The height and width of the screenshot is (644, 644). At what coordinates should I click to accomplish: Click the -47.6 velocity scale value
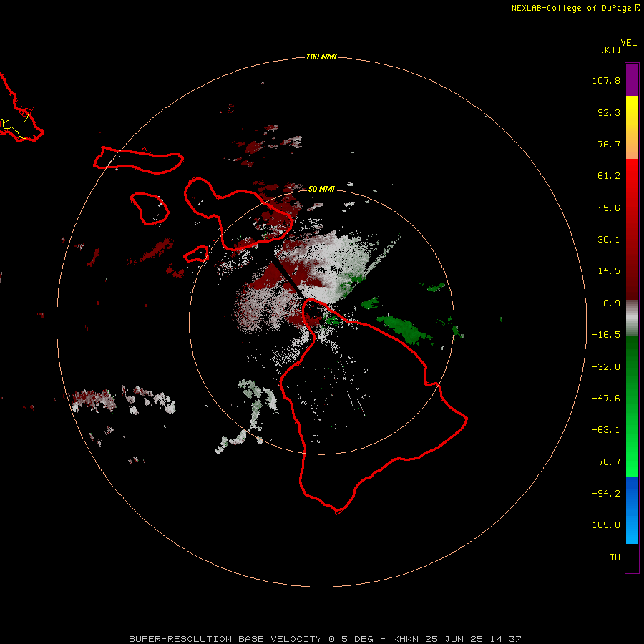(x=606, y=399)
